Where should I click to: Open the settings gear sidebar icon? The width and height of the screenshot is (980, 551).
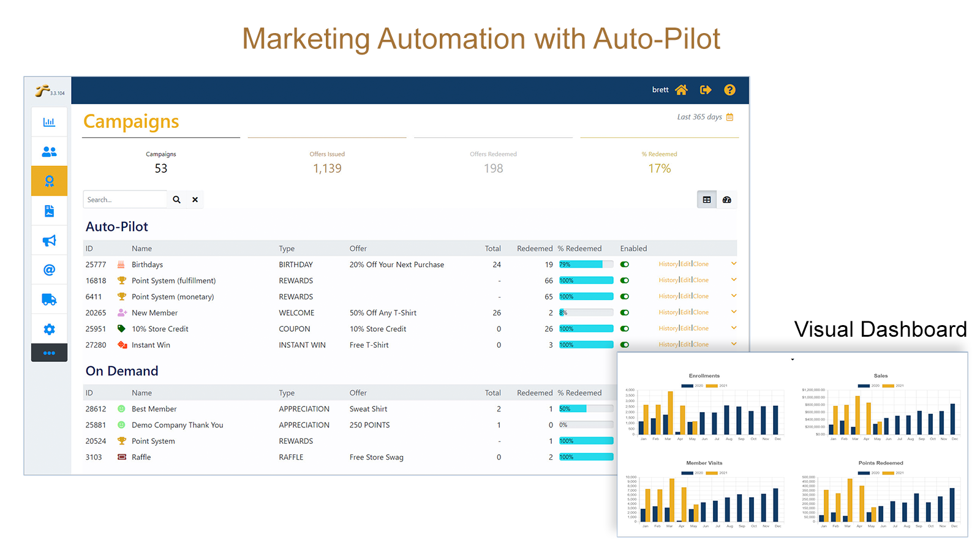pos(49,329)
